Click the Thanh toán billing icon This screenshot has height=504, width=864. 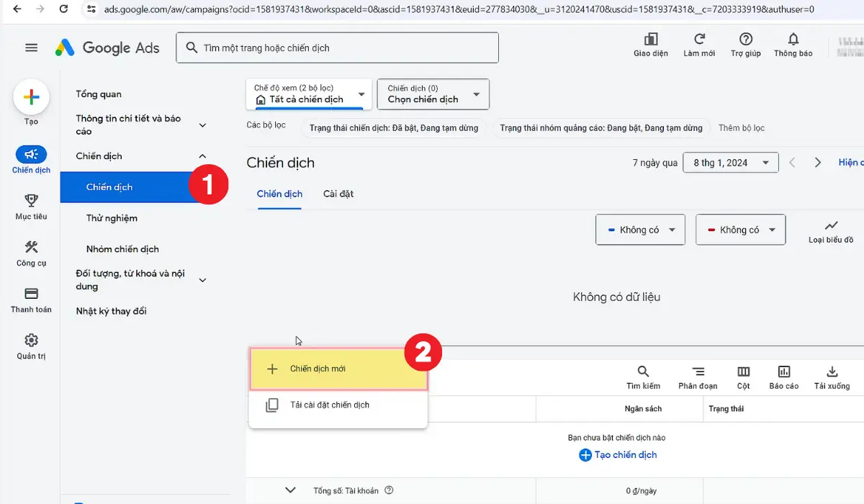pyautogui.click(x=31, y=297)
